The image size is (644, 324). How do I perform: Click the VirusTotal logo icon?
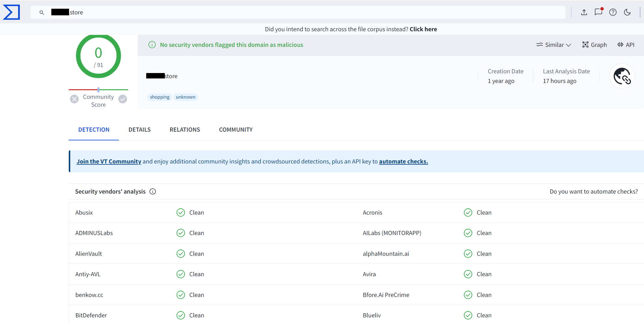11,12
